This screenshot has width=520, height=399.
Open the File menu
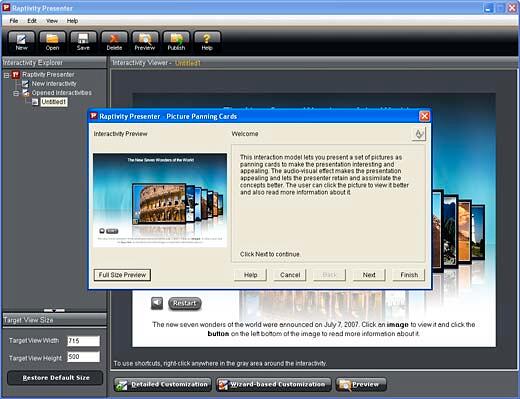(x=14, y=21)
